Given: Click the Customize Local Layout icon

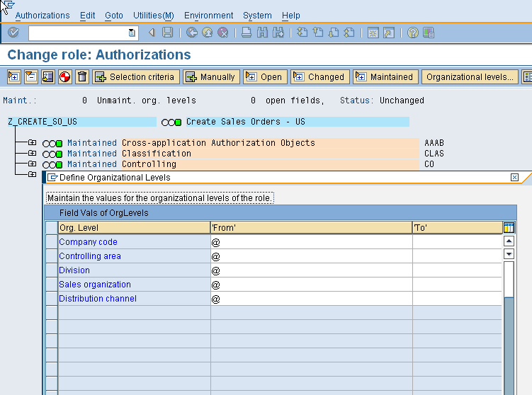Looking at the screenshot, I should [429, 33].
